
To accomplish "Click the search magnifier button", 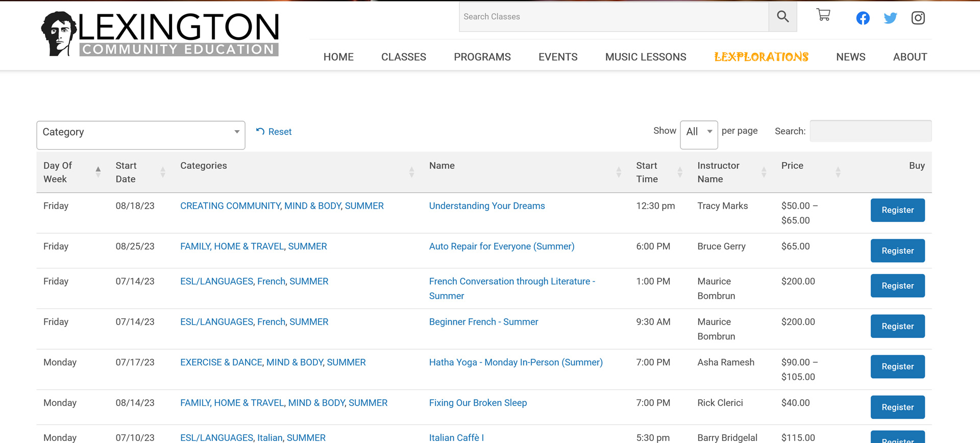I will (x=782, y=17).
